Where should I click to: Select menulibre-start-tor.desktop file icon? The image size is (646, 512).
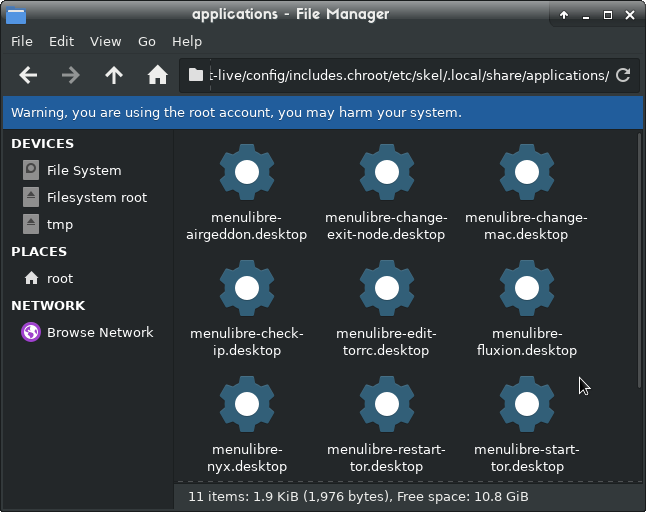(526, 405)
